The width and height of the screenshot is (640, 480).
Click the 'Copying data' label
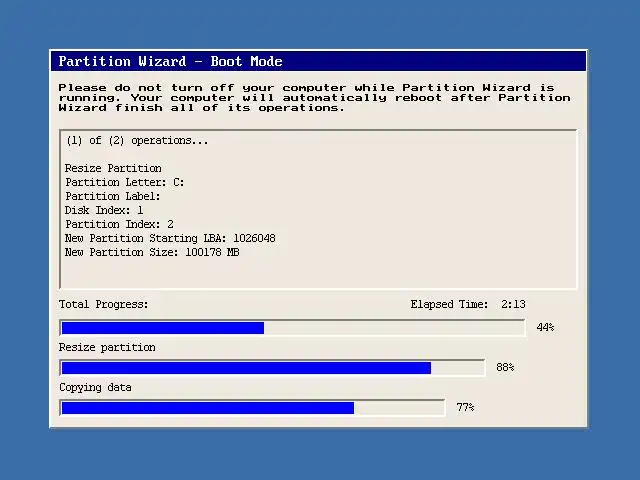pos(95,387)
